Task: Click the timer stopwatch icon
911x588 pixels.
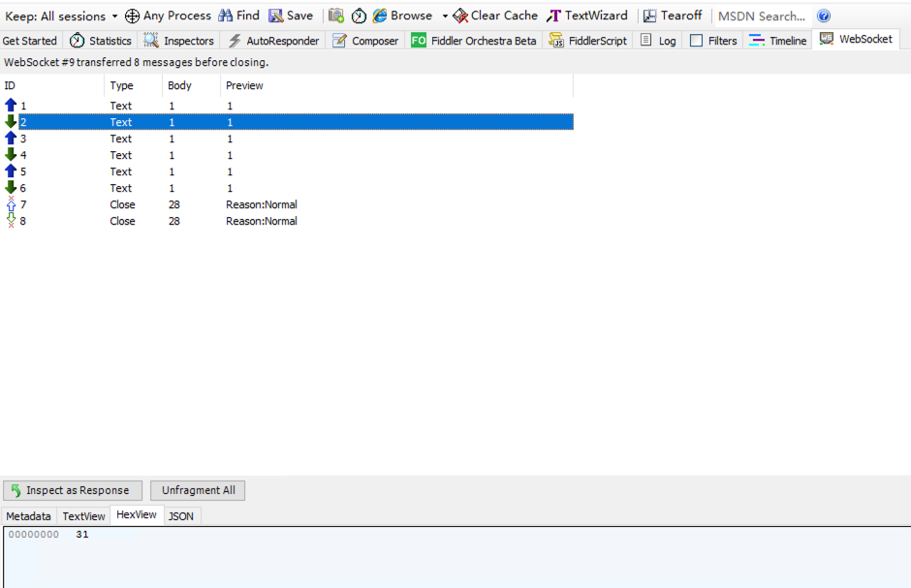Action: (x=359, y=15)
